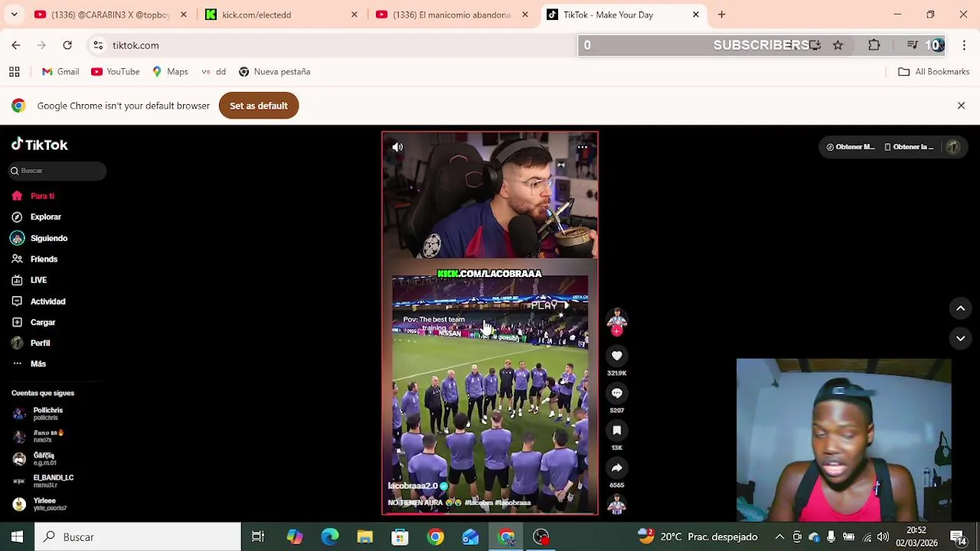Open the profile avatar menu top right
The image size is (980, 551).
[952, 147]
